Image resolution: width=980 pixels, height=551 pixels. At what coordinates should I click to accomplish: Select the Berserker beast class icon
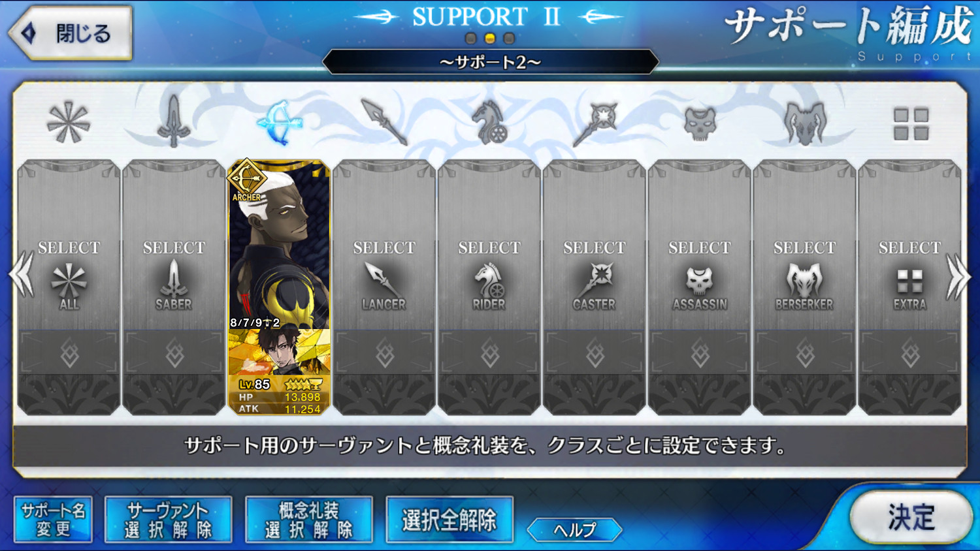click(805, 123)
